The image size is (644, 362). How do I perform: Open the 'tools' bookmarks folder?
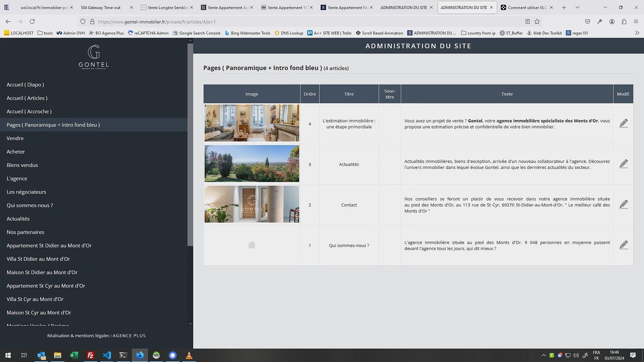pyautogui.click(x=45, y=33)
